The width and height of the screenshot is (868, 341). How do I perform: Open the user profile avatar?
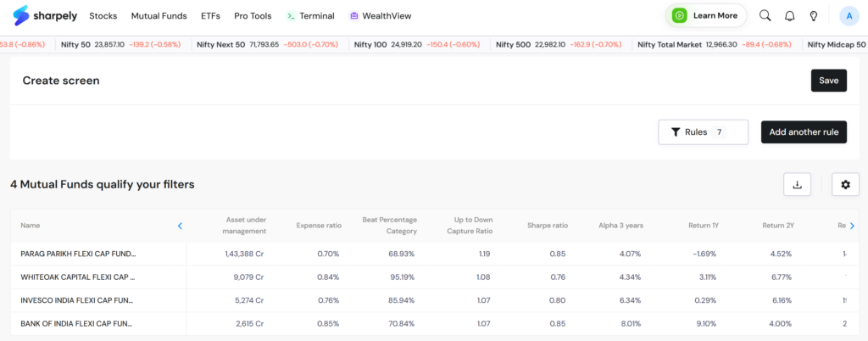coord(849,16)
